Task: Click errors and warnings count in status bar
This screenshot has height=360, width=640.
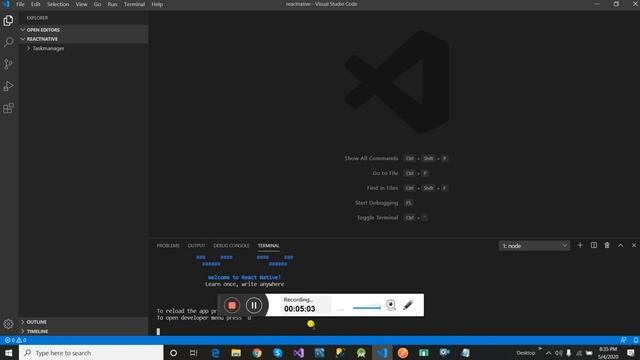Action: [x=16, y=340]
